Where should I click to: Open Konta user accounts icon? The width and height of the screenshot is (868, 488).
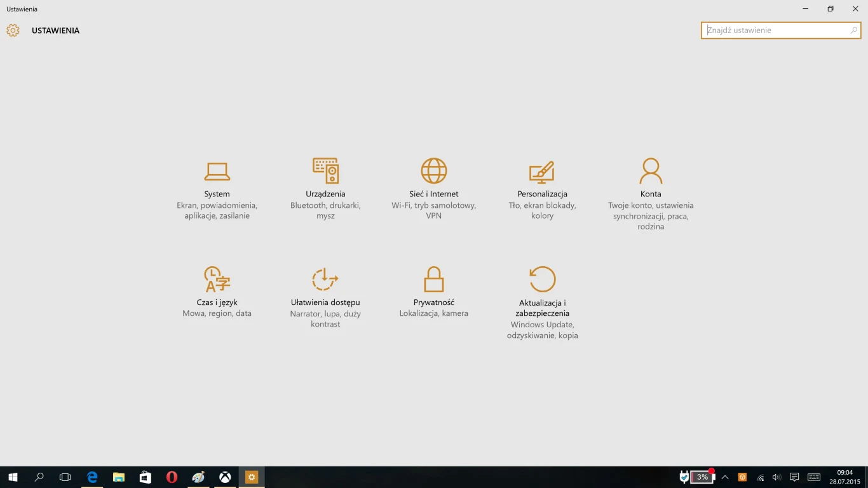tap(651, 171)
